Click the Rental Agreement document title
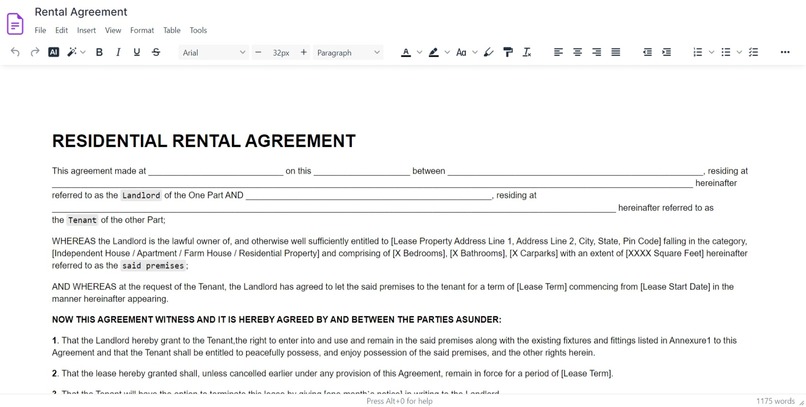 tap(81, 12)
